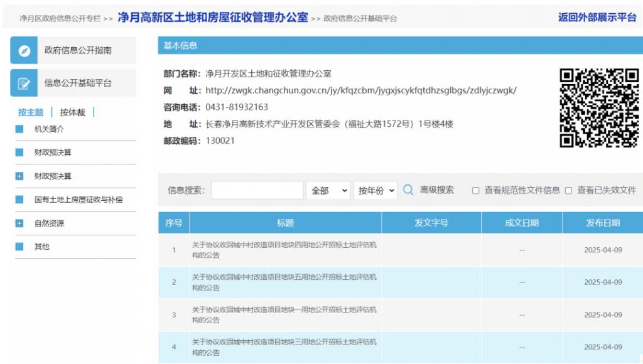Click 净月区政府信息公开专栏 breadcrumb link

[60, 18]
